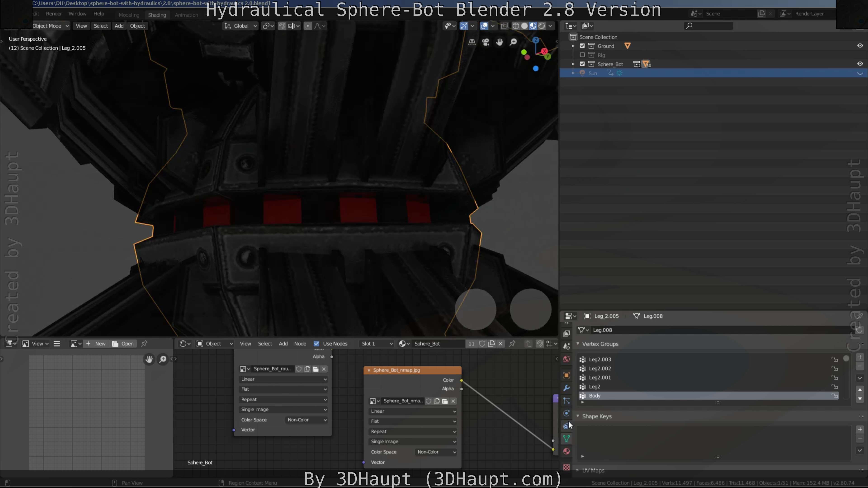Select rendered viewport shading
This screenshot has height=488, width=868.
[x=542, y=26]
